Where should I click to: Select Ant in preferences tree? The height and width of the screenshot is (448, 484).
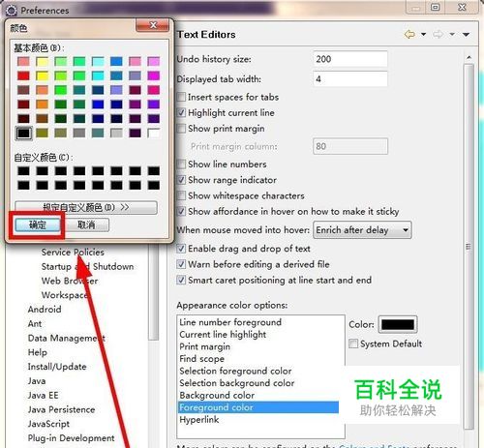click(35, 323)
